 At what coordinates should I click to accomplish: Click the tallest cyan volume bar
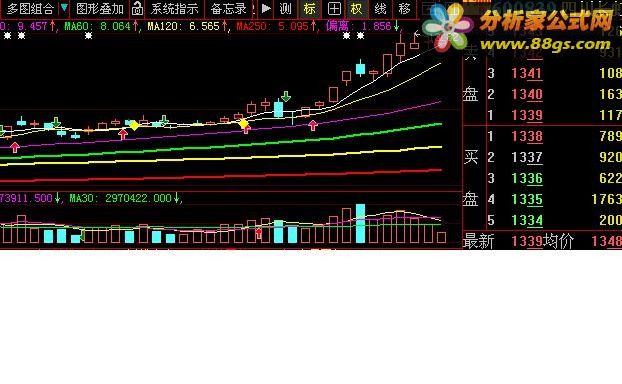pyautogui.click(x=360, y=223)
